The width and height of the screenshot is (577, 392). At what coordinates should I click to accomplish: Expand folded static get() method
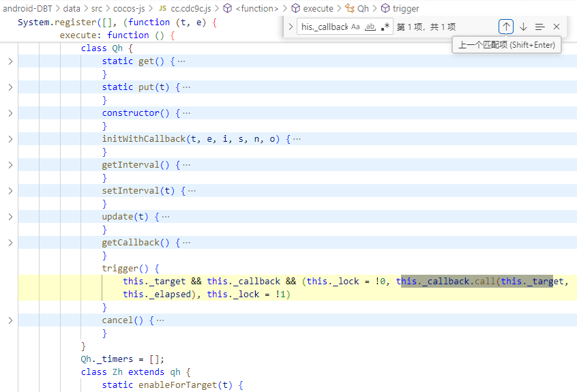(x=10, y=61)
